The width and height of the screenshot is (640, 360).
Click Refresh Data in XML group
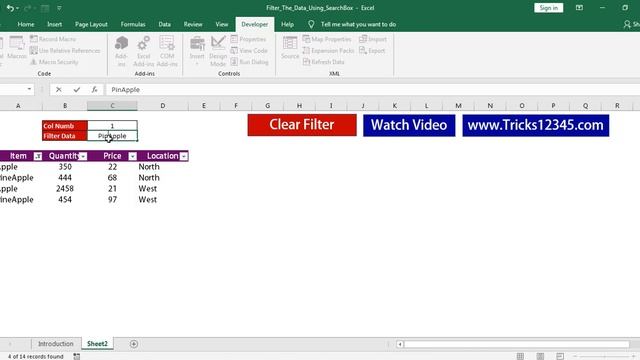click(x=324, y=62)
